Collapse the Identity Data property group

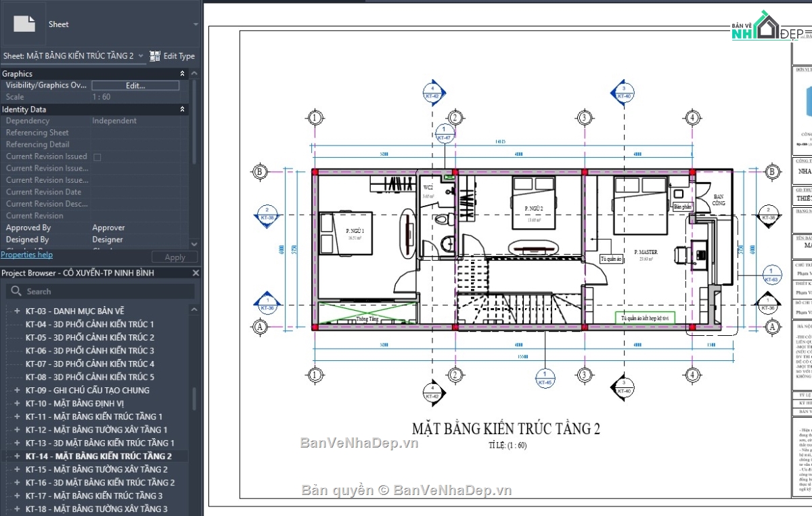click(182, 109)
